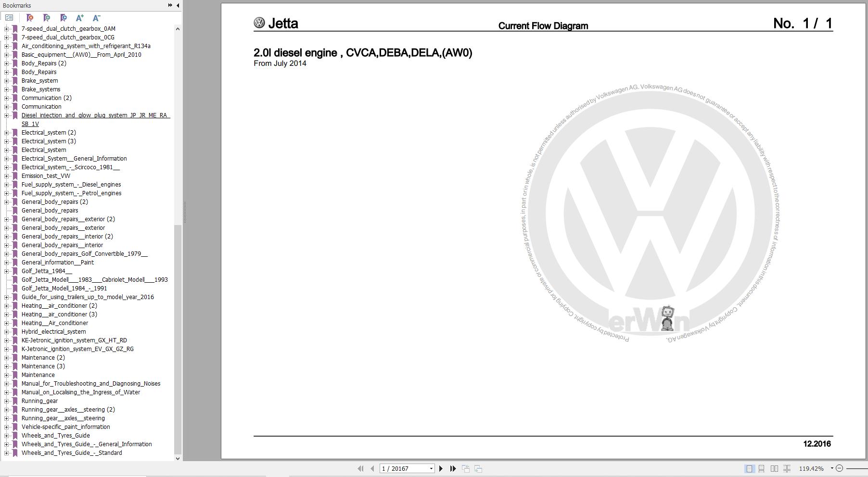This screenshot has height=477, width=868.
Task: Open the 7-speed_dual_clutch_gearbox_0CG bookmark
Action: point(68,38)
